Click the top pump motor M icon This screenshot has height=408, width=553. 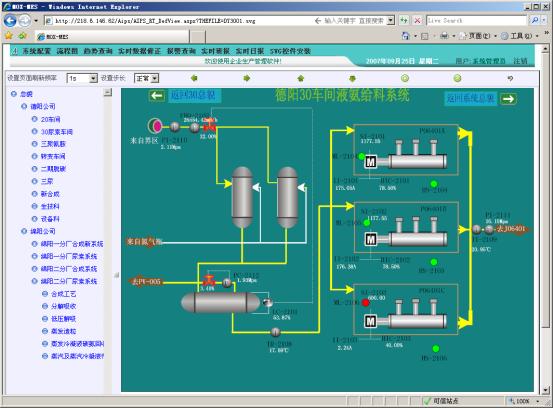point(371,162)
